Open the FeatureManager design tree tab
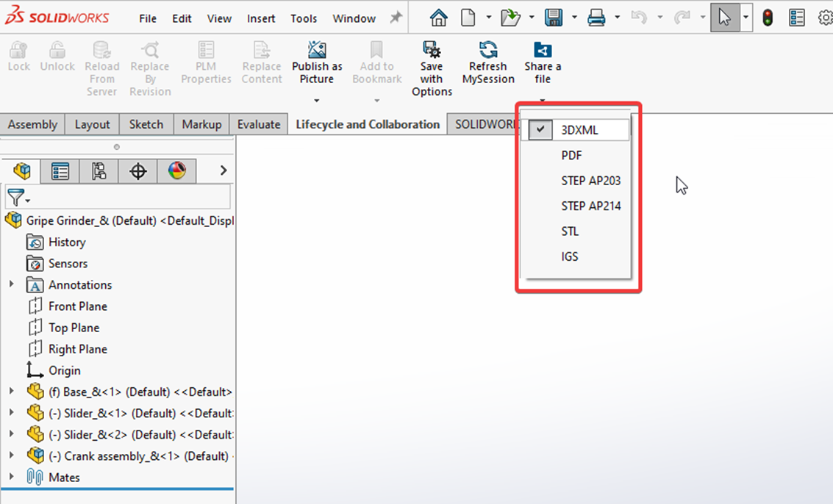 coord(21,170)
